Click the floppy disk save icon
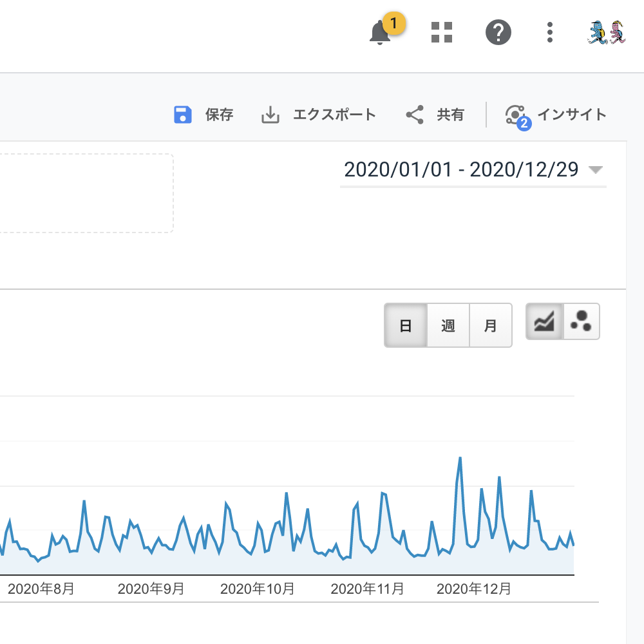 click(x=184, y=115)
